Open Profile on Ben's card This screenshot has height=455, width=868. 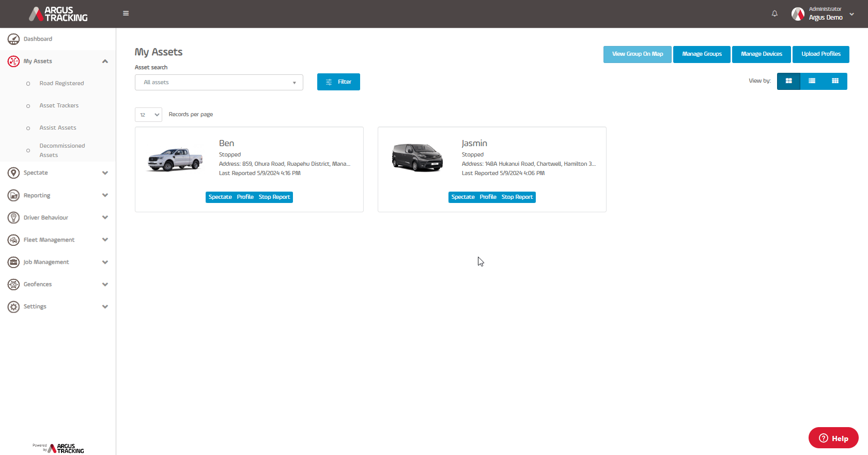point(245,197)
